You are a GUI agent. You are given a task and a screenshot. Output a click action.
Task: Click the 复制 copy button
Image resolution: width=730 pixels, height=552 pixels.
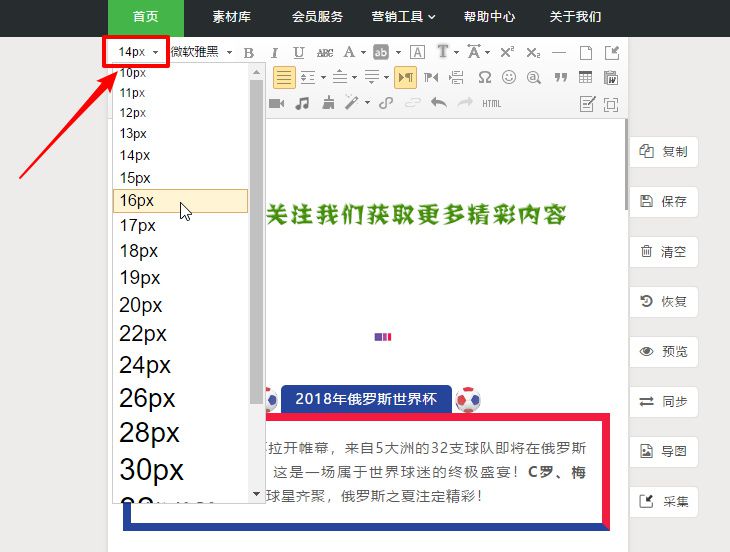tap(664, 152)
